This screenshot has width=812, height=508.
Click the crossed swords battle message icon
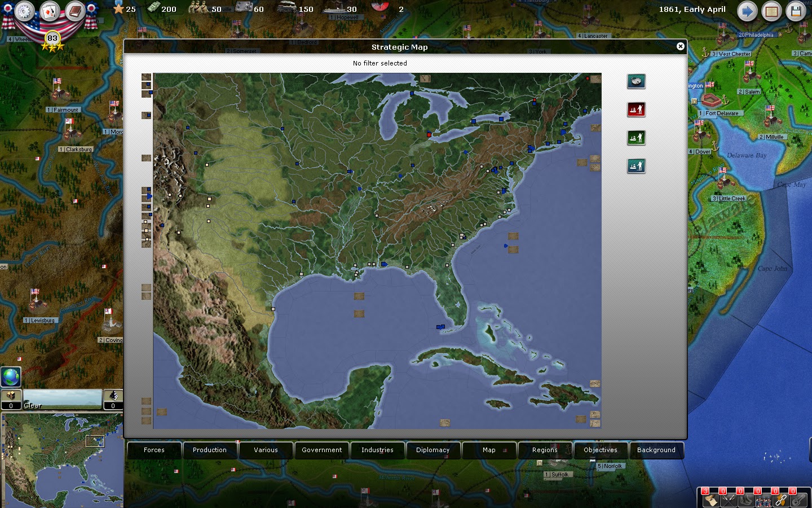click(x=727, y=500)
